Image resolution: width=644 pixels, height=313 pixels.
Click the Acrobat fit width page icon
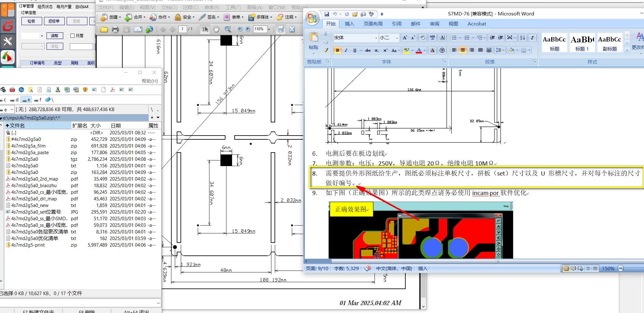coord(280,29)
